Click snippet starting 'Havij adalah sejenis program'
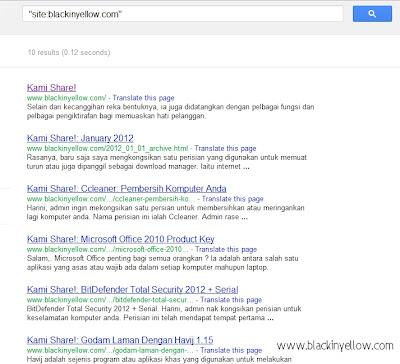Viewport: 400px width, 364px height. click(x=159, y=359)
